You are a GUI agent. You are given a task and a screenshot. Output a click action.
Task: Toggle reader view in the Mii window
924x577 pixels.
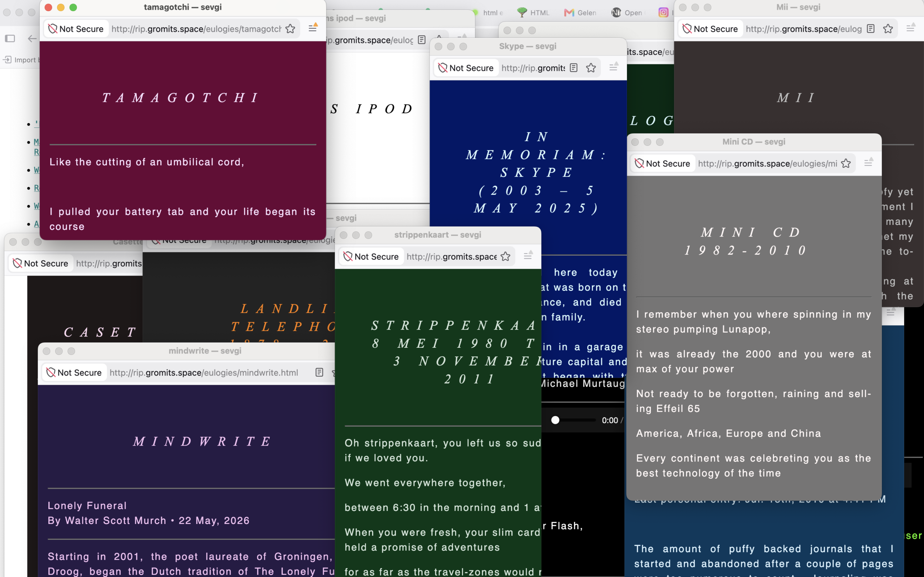click(x=871, y=29)
